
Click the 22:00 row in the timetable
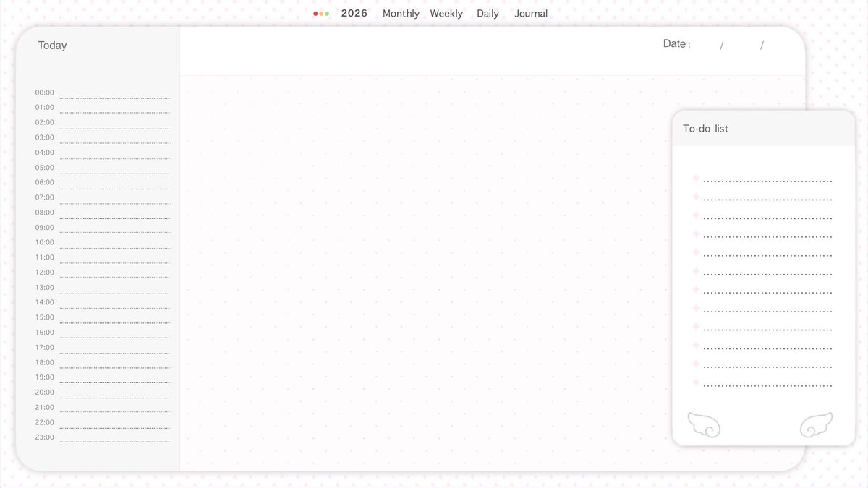102,423
